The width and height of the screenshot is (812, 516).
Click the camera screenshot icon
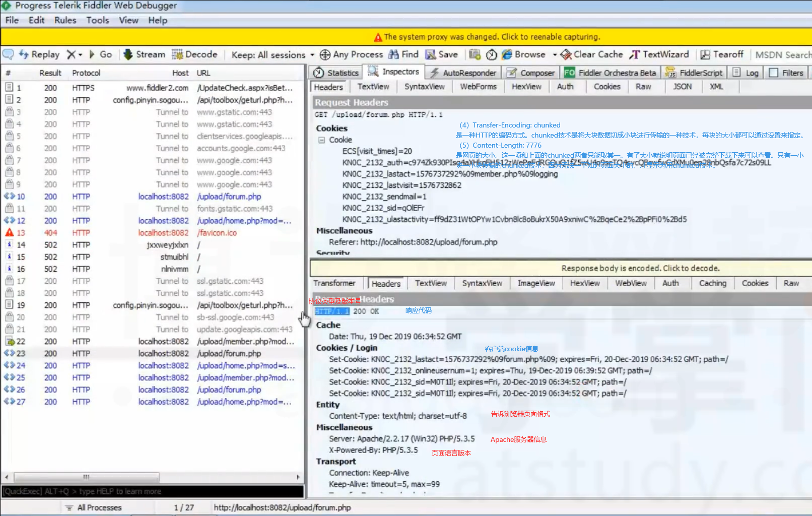click(x=475, y=54)
